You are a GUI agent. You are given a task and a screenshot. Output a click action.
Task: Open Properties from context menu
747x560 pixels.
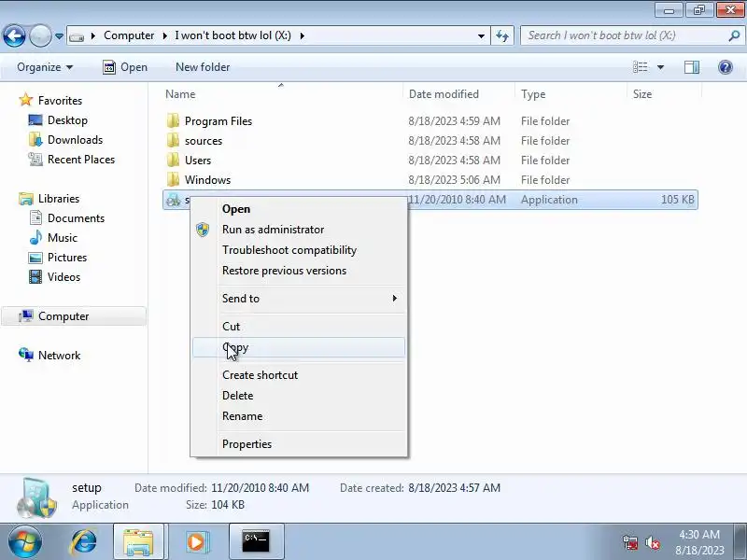[299, 444]
